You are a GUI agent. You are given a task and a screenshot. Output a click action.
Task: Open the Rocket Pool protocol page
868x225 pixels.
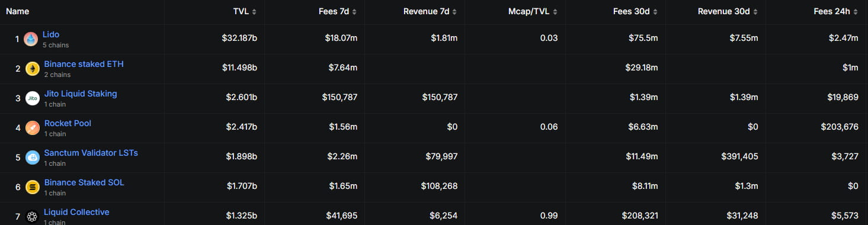click(68, 124)
